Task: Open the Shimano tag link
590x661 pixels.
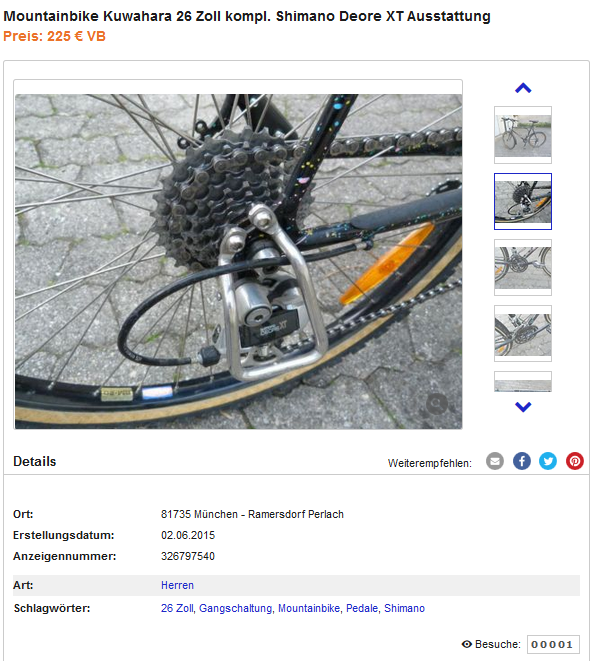Action: [x=405, y=608]
